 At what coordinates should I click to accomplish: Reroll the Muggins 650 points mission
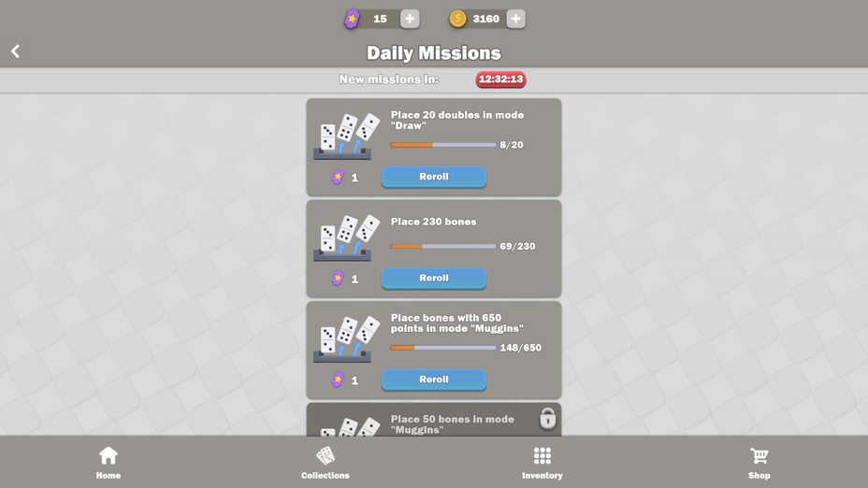(434, 380)
